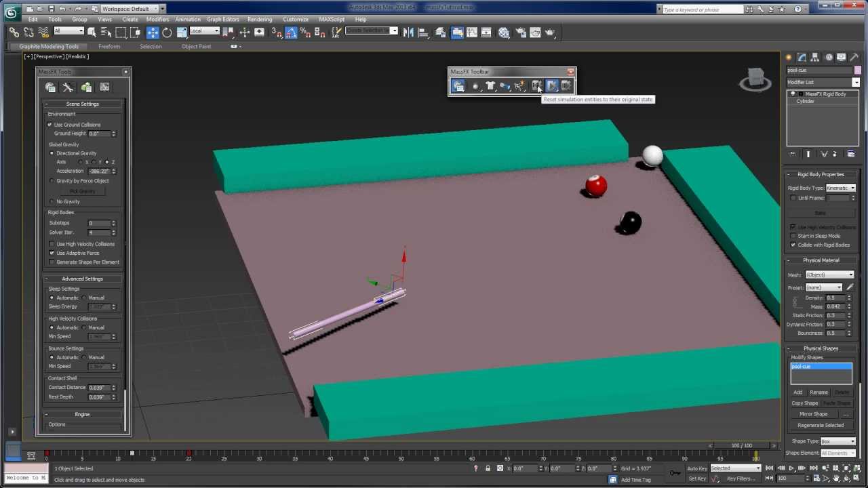Click the Mirror tool in main toolbar
Viewport: 868px width, 488px height.
(408, 32)
